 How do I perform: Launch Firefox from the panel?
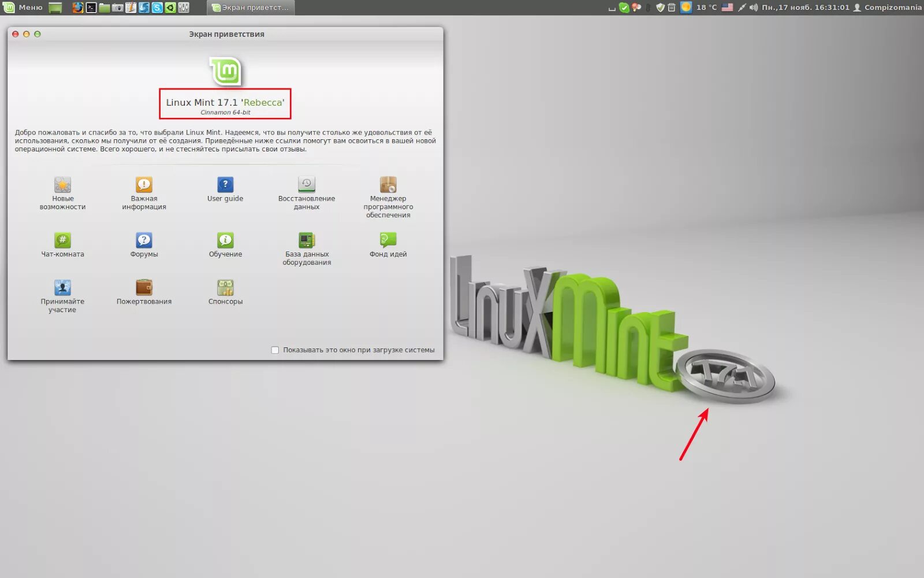click(77, 8)
